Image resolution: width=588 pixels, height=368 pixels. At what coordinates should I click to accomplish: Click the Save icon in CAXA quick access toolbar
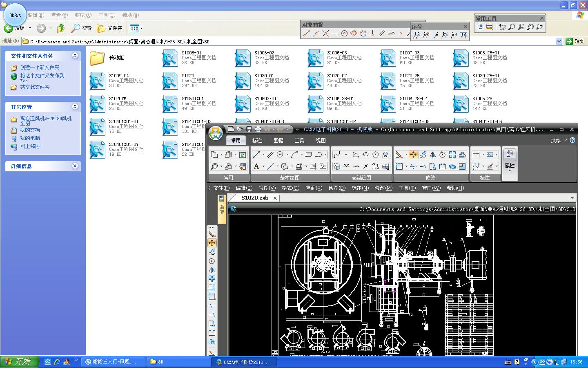(249, 129)
